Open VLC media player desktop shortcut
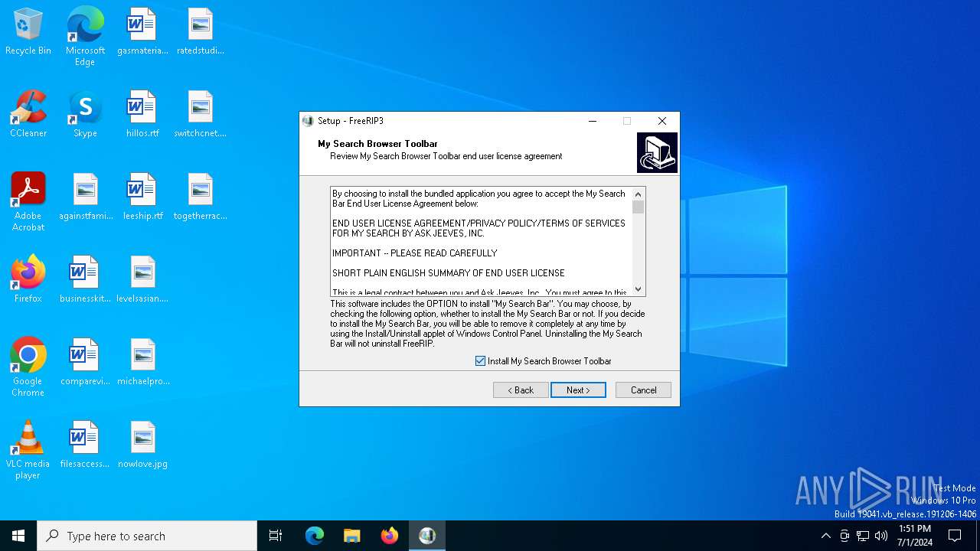 pyautogui.click(x=28, y=450)
